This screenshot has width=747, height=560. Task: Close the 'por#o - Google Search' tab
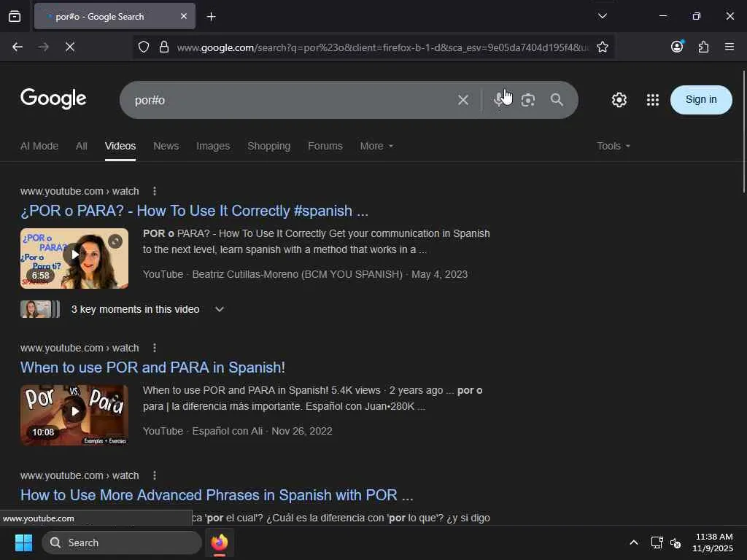click(x=183, y=16)
